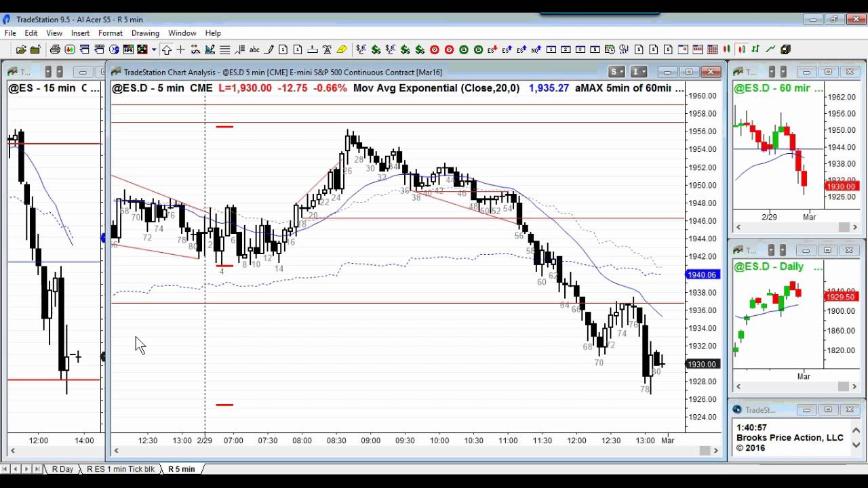Click the 1930.00 last price label on axis
This screenshot has width=868, height=488.
(702, 364)
